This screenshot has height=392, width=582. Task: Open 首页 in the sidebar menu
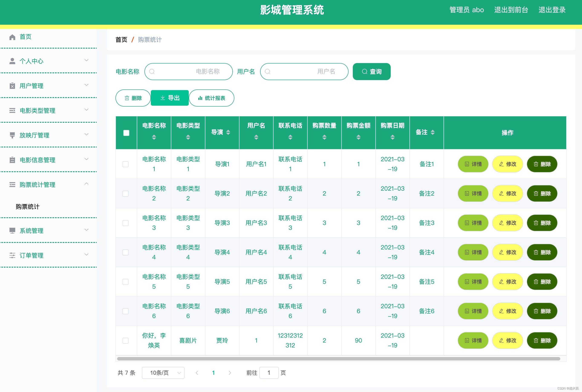pos(26,37)
